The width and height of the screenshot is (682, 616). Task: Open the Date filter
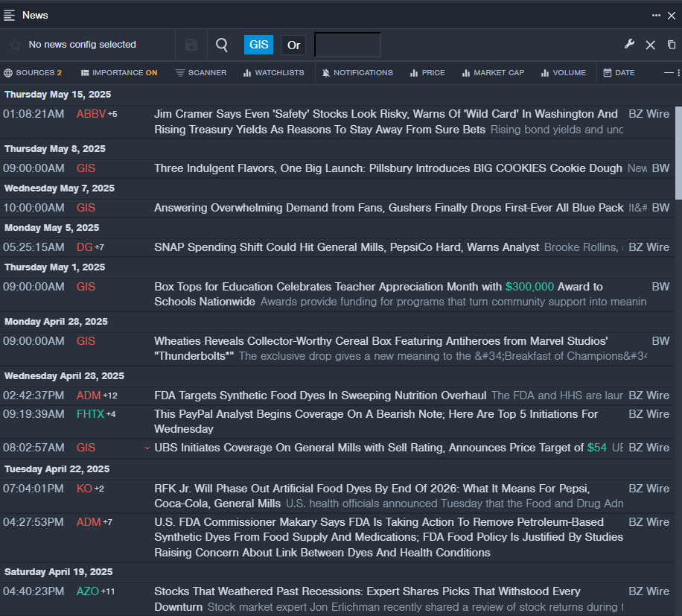tap(619, 73)
